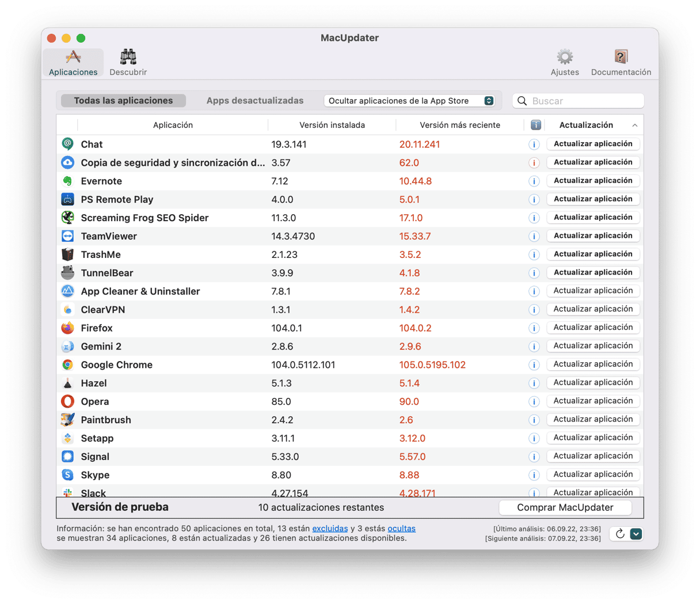This screenshot has width=700, height=604.
Task: Sort by Versión instalada column
Action: pyautogui.click(x=332, y=125)
